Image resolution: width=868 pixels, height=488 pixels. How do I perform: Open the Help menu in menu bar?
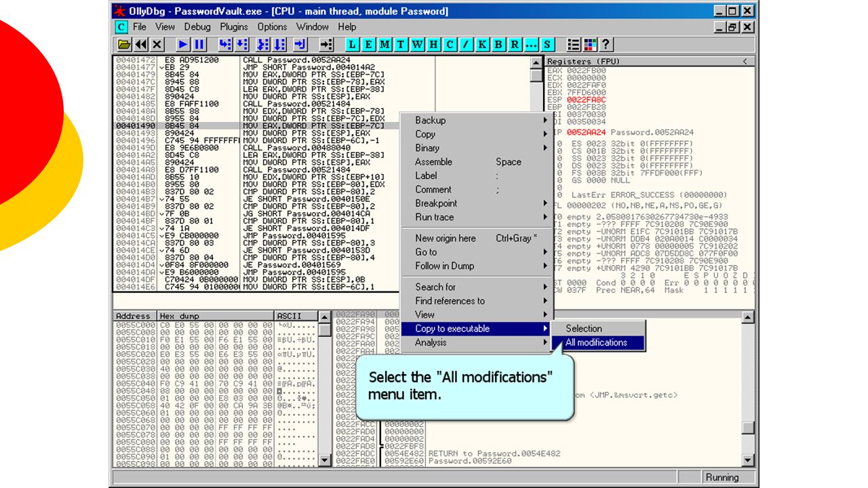coord(347,27)
